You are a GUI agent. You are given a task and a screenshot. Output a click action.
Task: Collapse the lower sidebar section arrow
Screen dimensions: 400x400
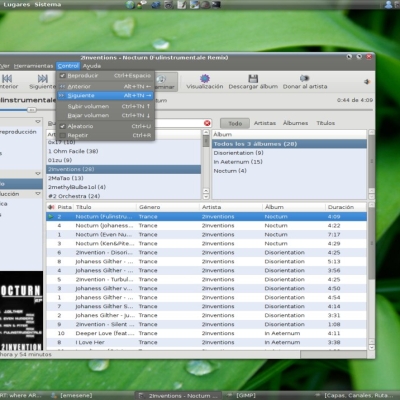click(x=38, y=194)
